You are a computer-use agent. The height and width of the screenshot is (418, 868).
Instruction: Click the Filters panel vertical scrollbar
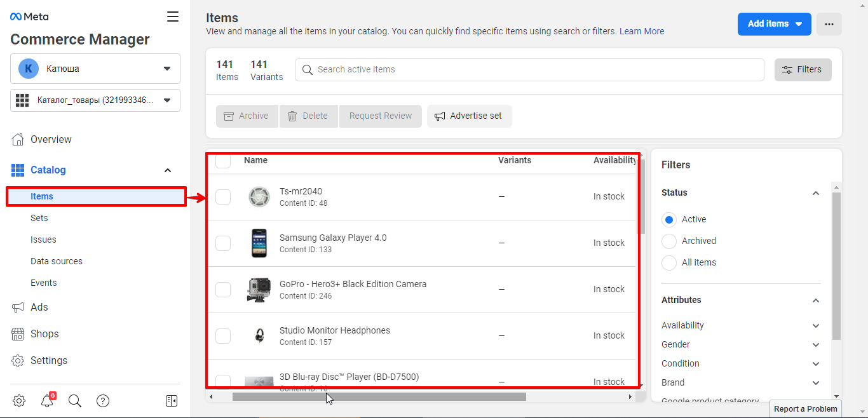836,266
